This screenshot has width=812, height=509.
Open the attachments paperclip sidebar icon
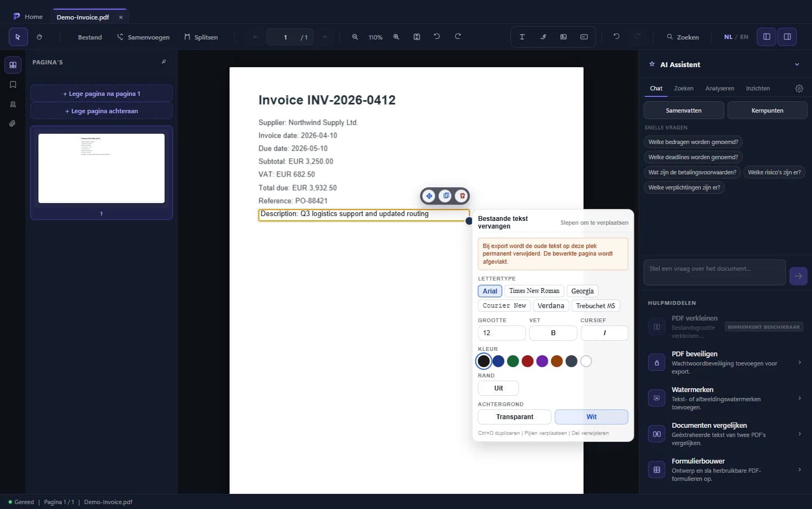pyautogui.click(x=13, y=123)
